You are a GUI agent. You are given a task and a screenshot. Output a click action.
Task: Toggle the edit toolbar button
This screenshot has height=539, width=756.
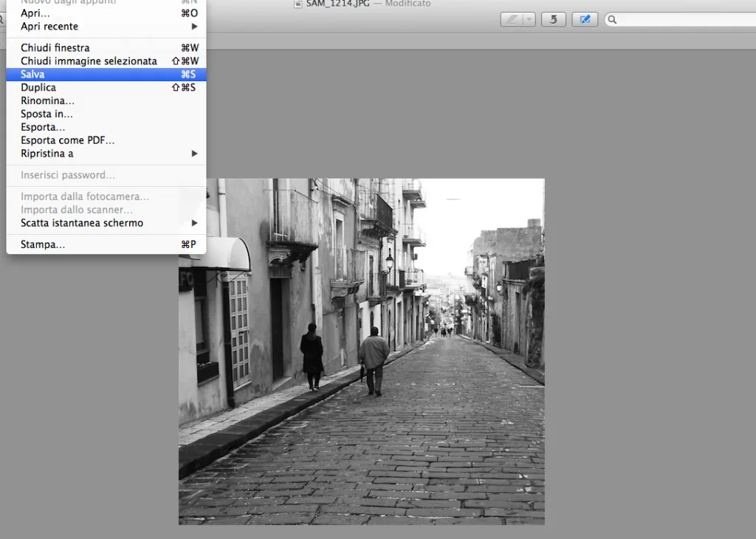tap(585, 20)
